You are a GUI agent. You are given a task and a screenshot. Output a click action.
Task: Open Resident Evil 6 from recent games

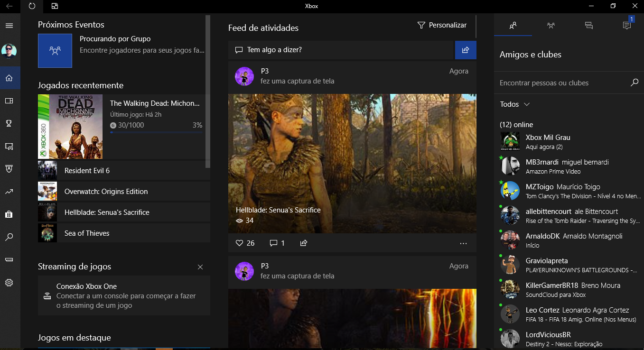click(x=124, y=170)
